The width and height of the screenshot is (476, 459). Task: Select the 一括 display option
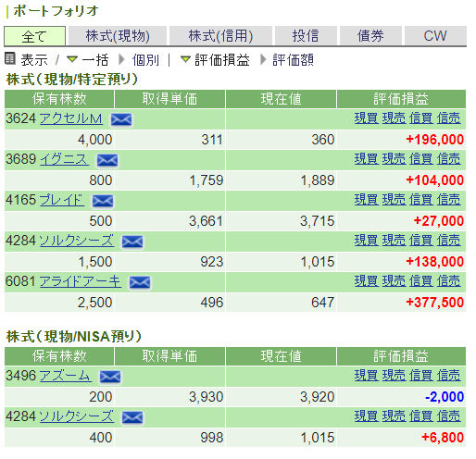(95, 60)
